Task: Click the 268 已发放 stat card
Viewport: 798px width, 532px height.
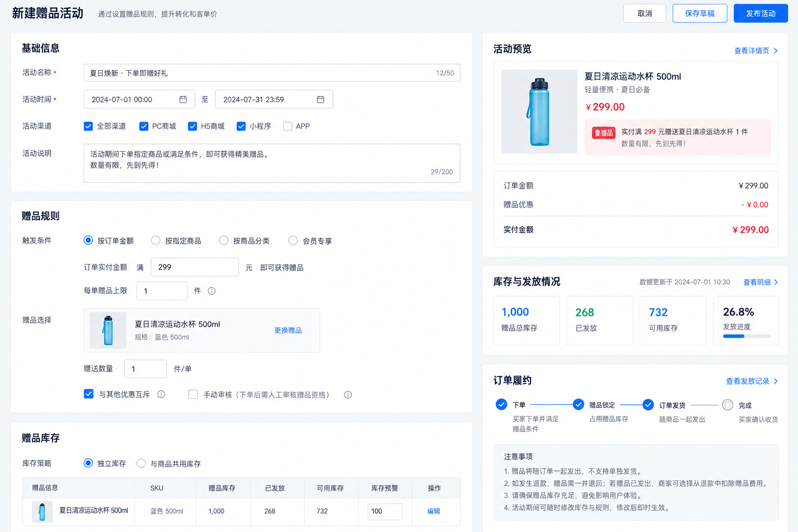Action: (x=600, y=321)
